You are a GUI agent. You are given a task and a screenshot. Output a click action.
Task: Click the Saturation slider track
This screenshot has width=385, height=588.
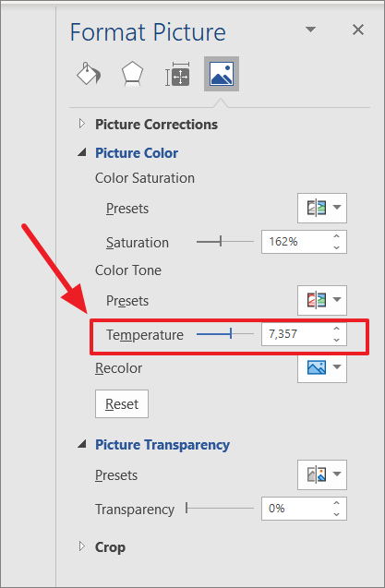(x=225, y=242)
